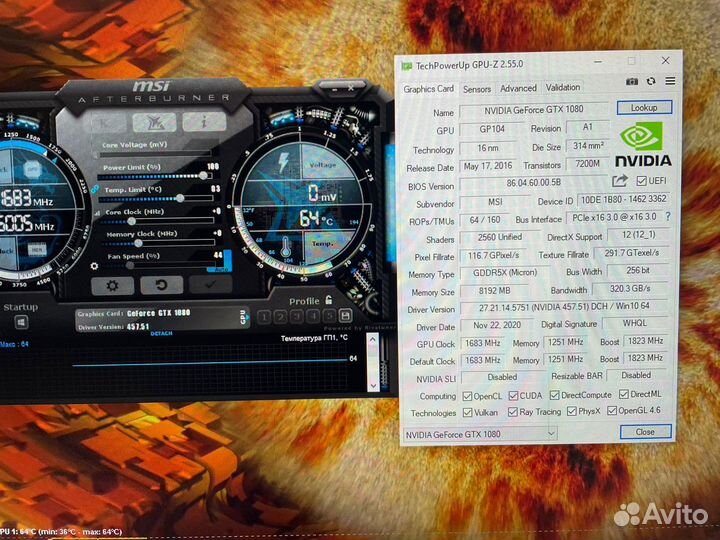Click the Kombustor K button in Afterburner
Screen dimensions: 720x540
(105, 123)
